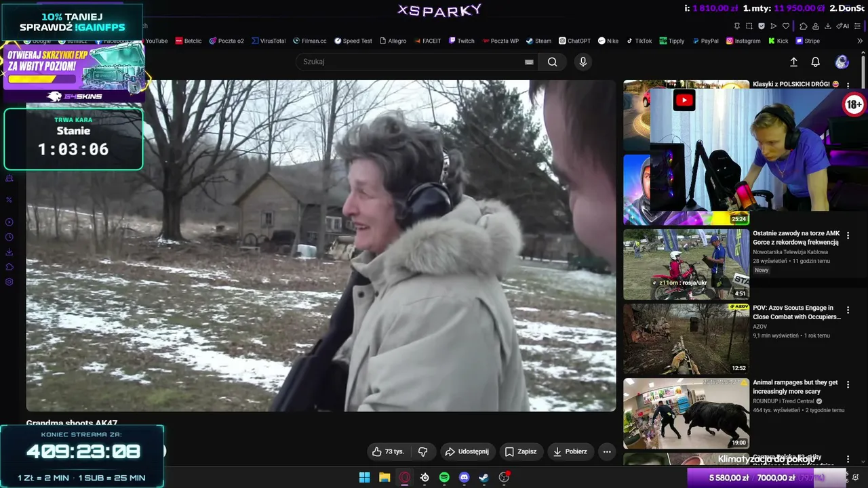Screen dimensions: 868x488
Task: Open the Betclic bookmark
Action: (x=189, y=41)
